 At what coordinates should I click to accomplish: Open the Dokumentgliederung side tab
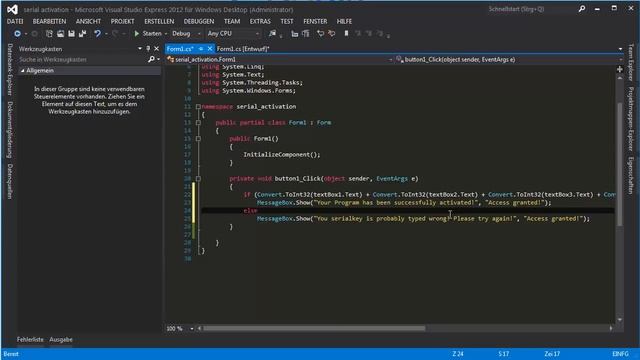[10, 130]
